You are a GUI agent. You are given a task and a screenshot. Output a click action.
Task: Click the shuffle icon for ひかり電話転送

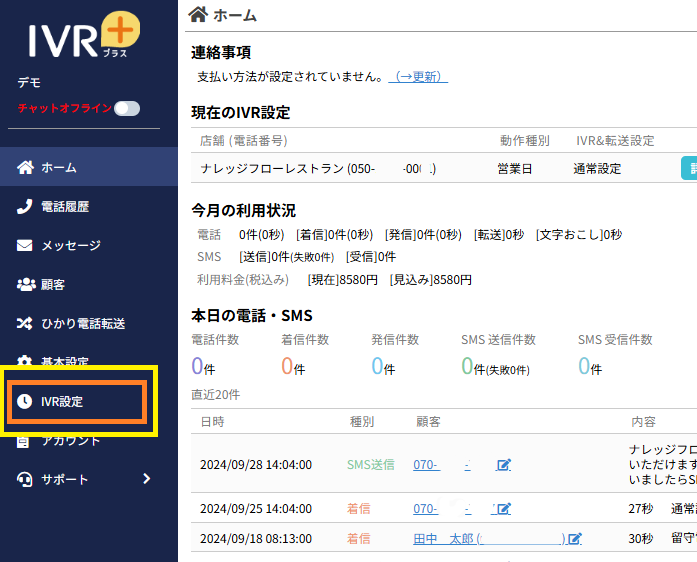(26, 324)
